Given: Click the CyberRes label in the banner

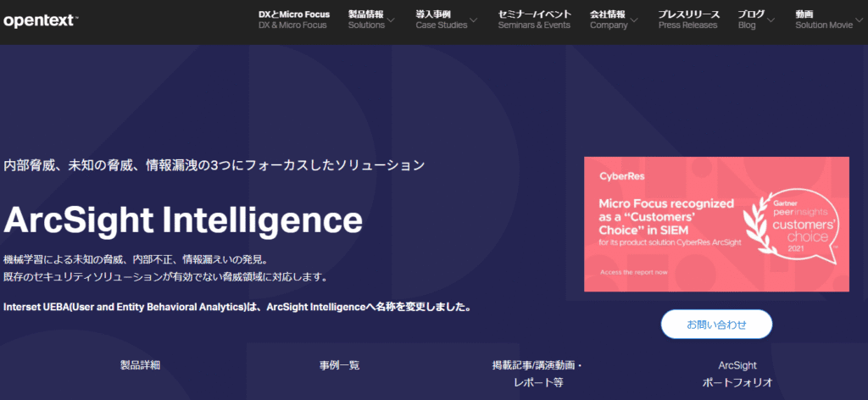Looking at the screenshot, I should pos(621,176).
